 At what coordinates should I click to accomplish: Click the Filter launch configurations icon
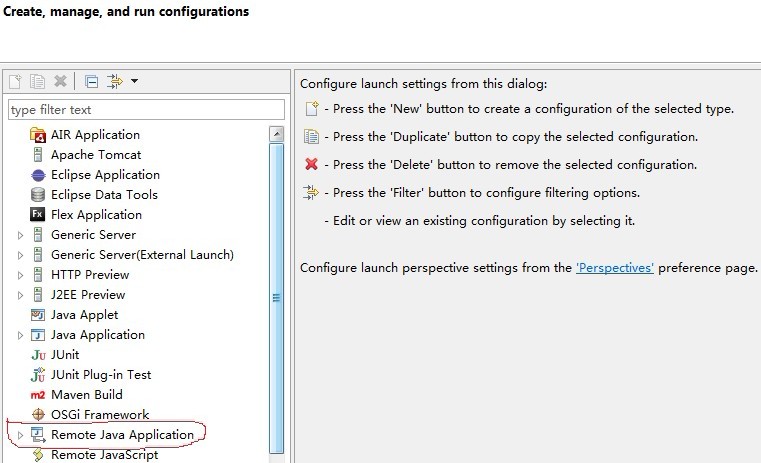(114, 81)
